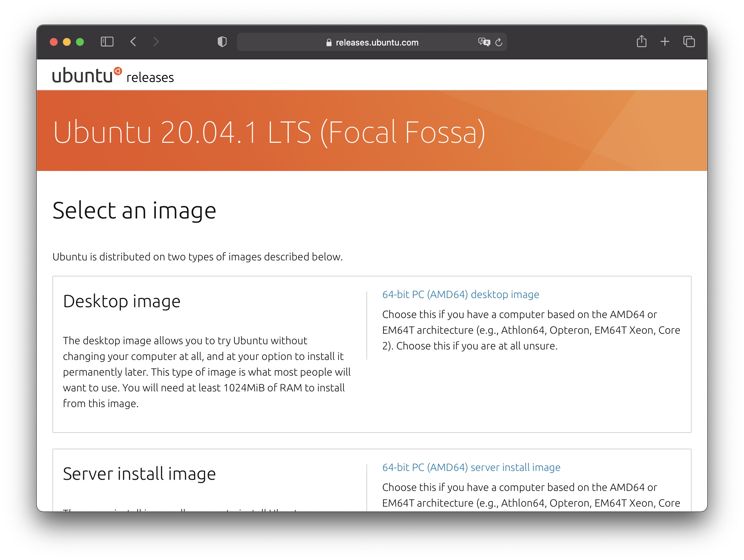Click the ubuntu logo
The image size is (744, 560).
point(87,75)
